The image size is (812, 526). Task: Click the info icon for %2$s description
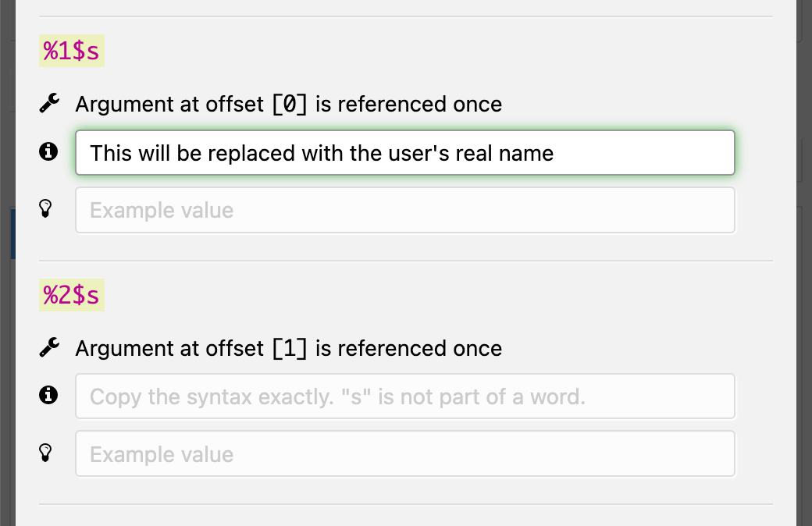click(x=48, y=396)
